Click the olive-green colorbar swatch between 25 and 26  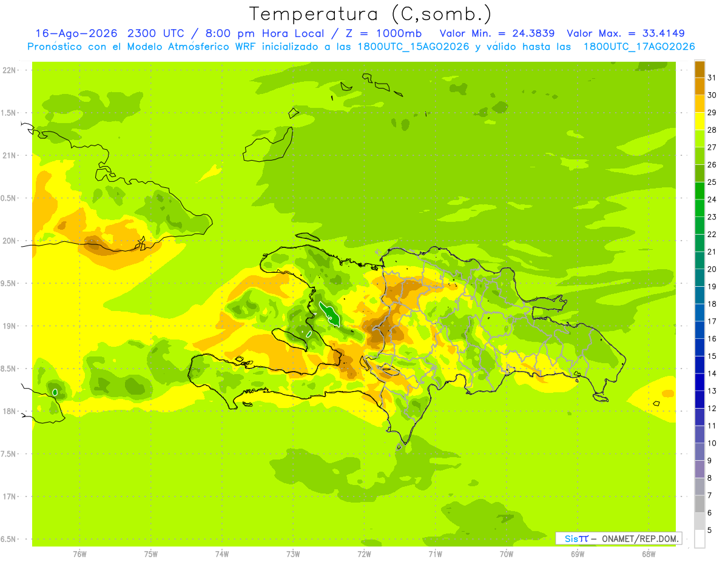[699, 173]
